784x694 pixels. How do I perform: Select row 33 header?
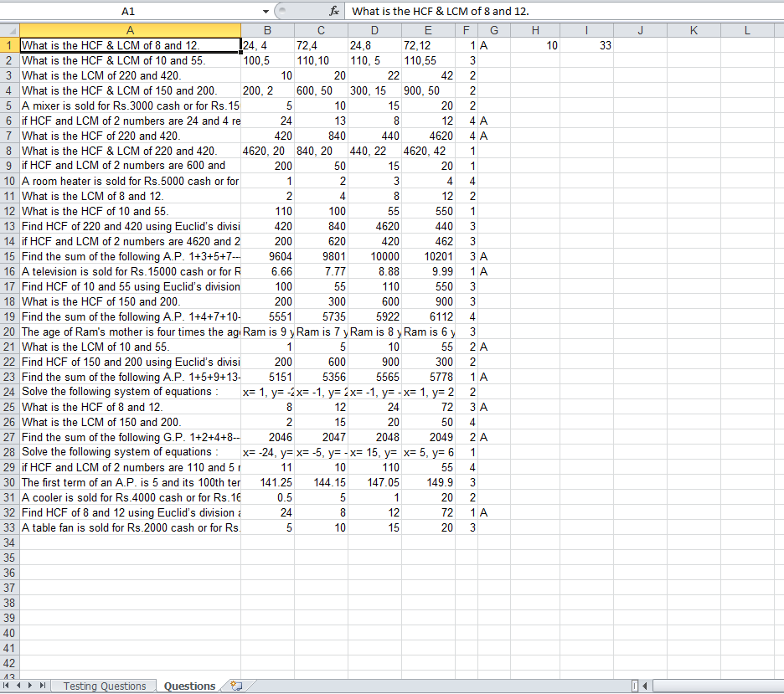pos(9,527)
